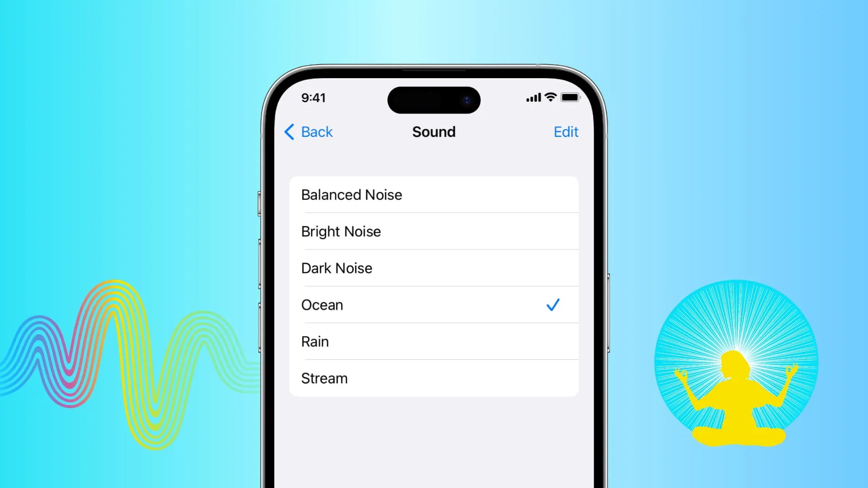Select Stream sound option
Viewport: 868px width, 488px height.
[x=434, y=378]
